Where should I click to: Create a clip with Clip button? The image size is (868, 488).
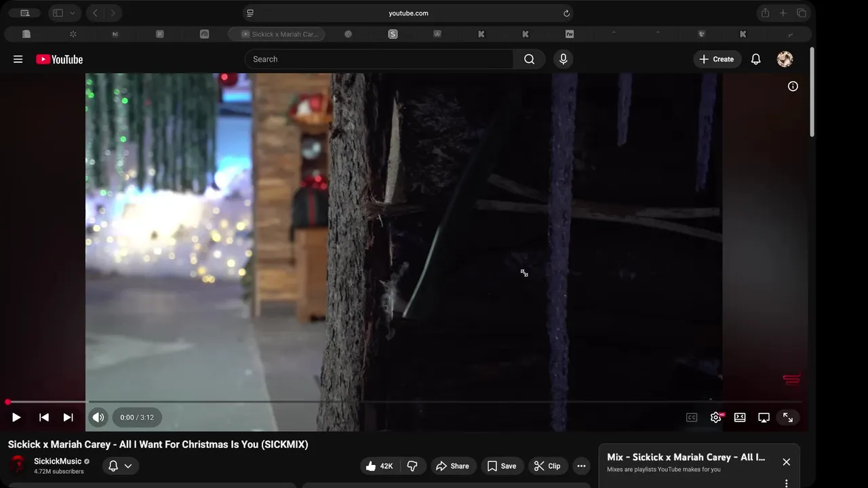tap(547, 466)
